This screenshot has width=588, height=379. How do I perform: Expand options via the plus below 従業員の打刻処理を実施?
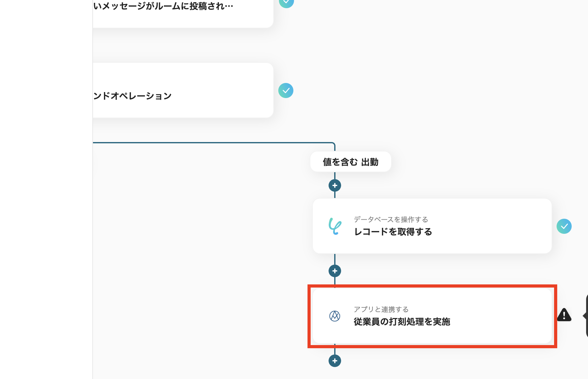(x=335, y=361)
